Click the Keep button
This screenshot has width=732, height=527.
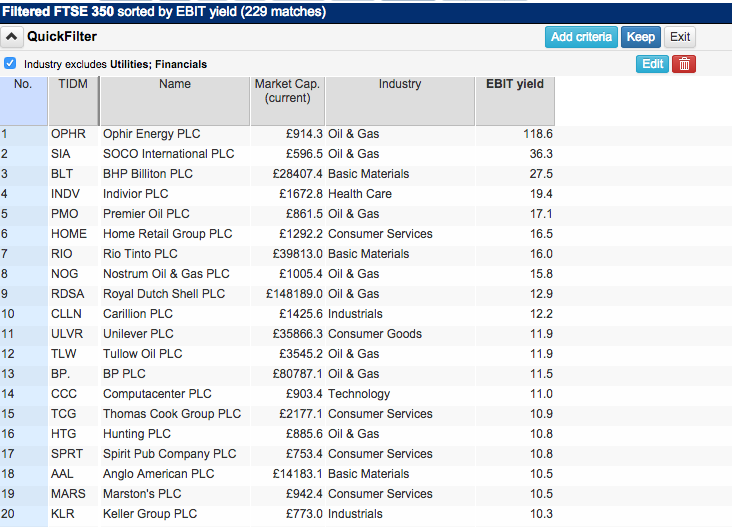[640, 37]
